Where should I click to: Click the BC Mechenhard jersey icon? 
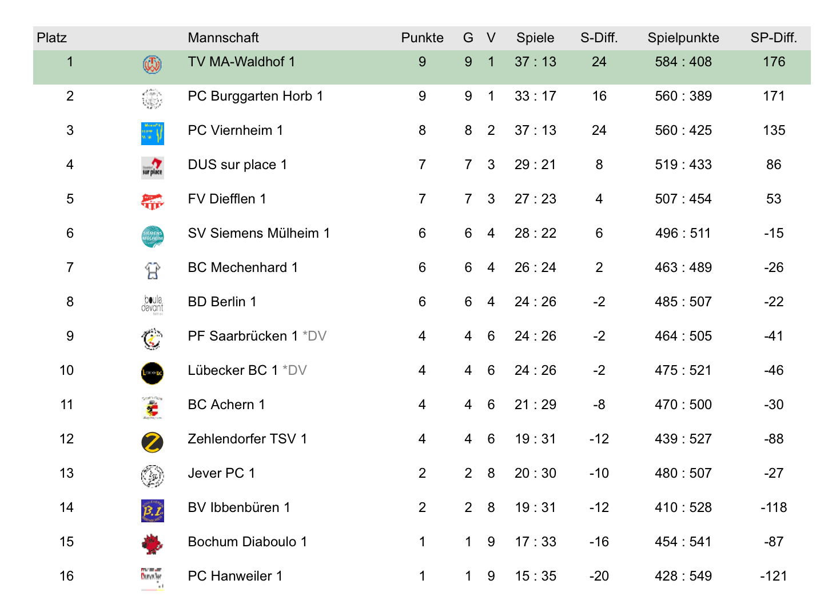point(152,270)
